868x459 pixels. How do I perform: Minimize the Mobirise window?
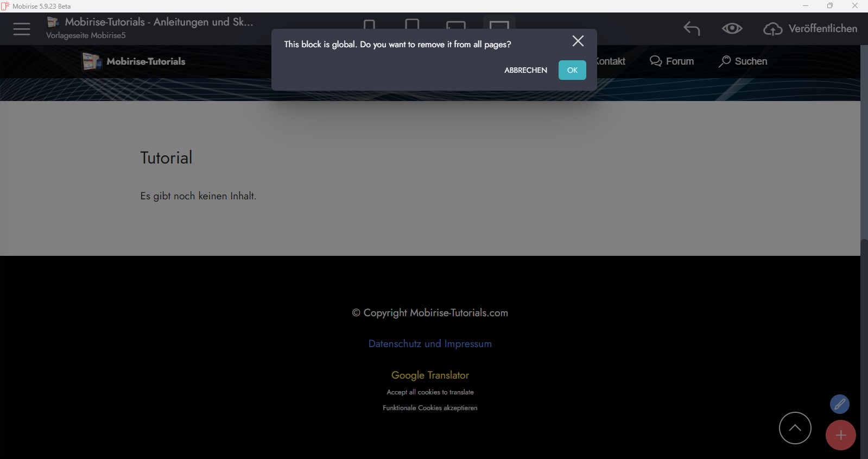coord(806,6)
